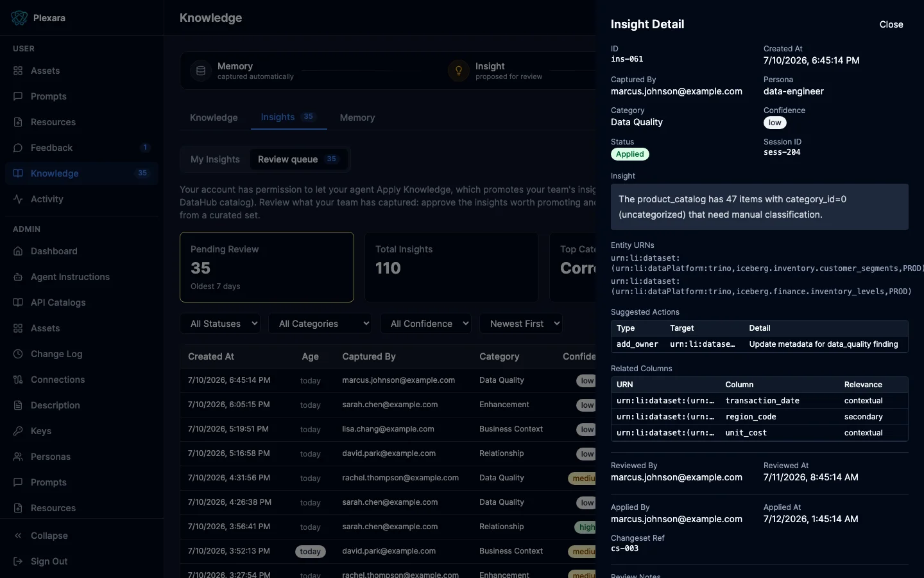Click the cs-003 changeset reference
924x578 pixels.
pos(624,548)
